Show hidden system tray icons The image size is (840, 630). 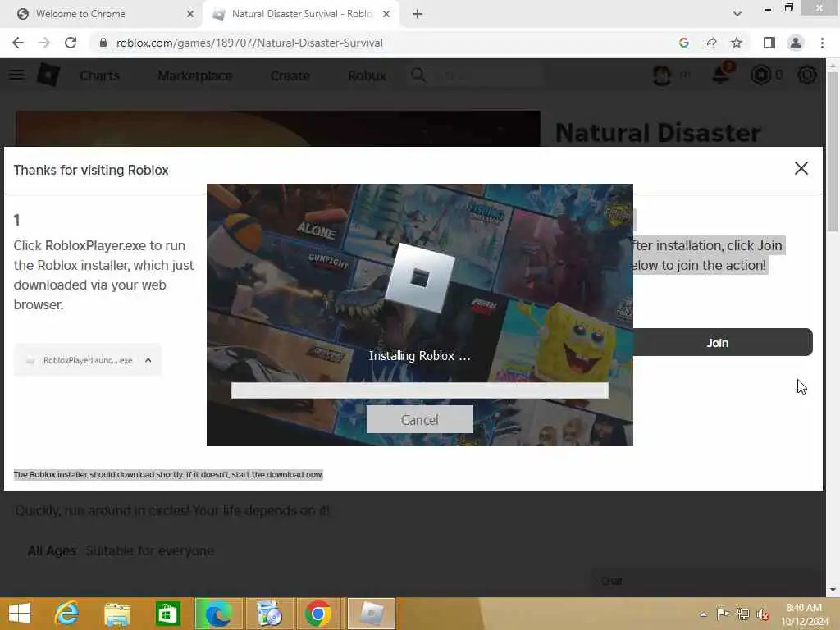[x=703, y=614]
